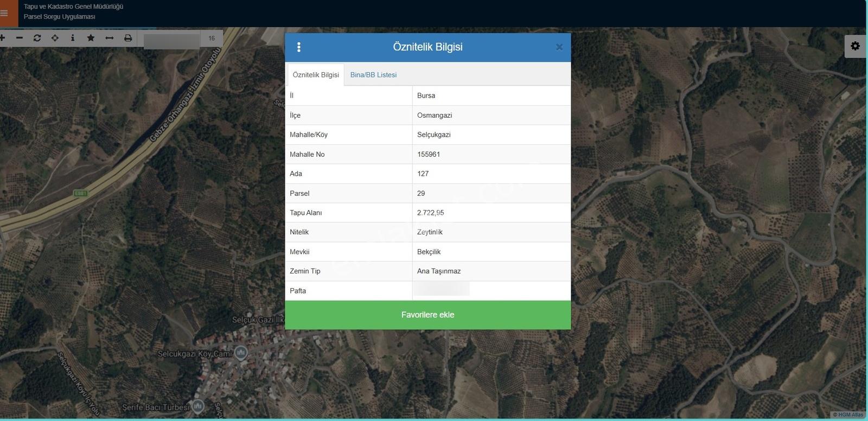The width and height of the screenshot is (868, 421).
Task: Click the value Bursa
Action: coord(426,95)
